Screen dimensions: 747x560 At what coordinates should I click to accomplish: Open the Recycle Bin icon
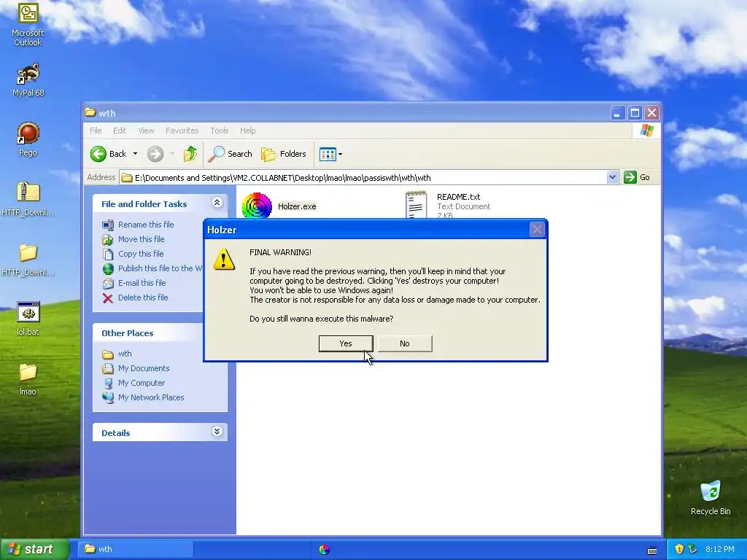[711, 498]
